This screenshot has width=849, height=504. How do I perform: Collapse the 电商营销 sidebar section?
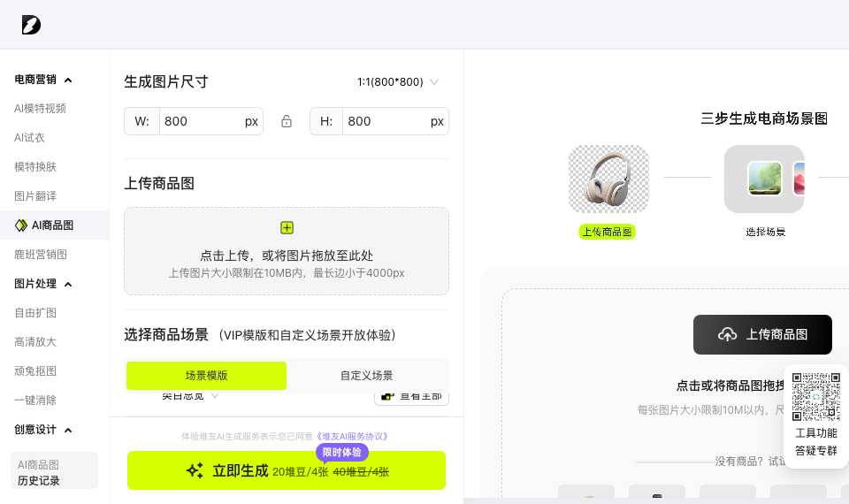(68, 80)
